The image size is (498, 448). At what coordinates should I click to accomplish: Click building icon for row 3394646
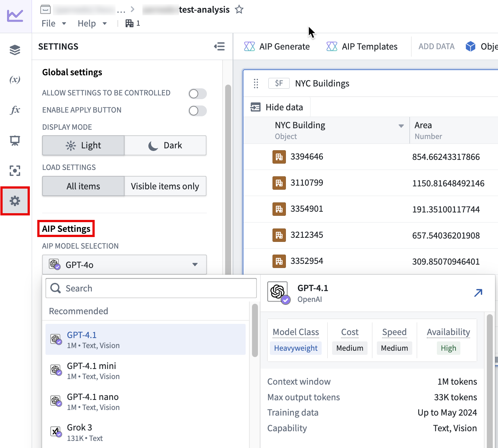(279, 157)
